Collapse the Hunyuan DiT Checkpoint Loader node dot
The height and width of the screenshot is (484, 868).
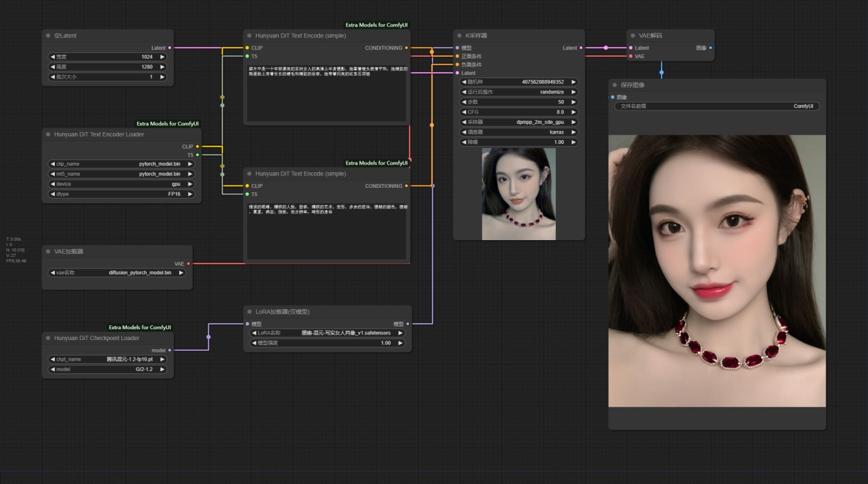point(48,338)
